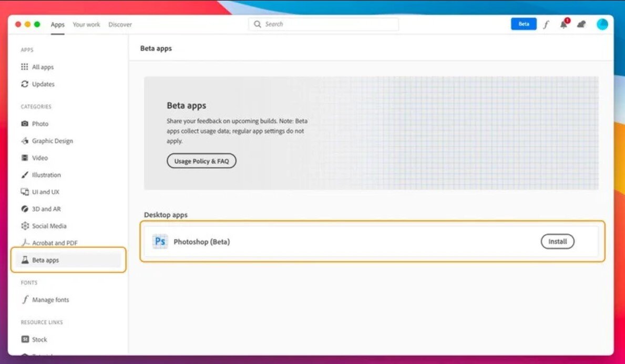Open the cloud sync status icon
625x364 pixels.
(x=581, y=24)
